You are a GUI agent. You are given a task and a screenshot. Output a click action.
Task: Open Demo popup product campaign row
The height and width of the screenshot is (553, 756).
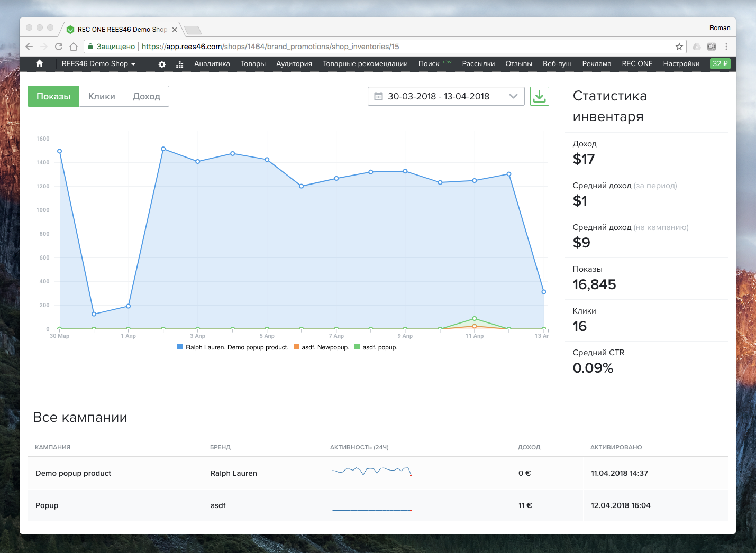[x=74, y=473]
